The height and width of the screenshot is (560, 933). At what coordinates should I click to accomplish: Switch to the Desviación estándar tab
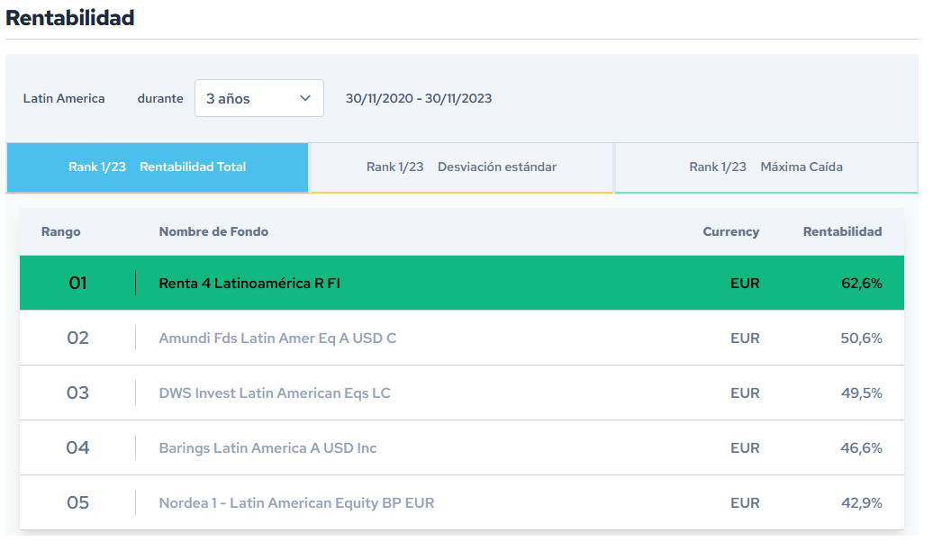tap(462, 167)
